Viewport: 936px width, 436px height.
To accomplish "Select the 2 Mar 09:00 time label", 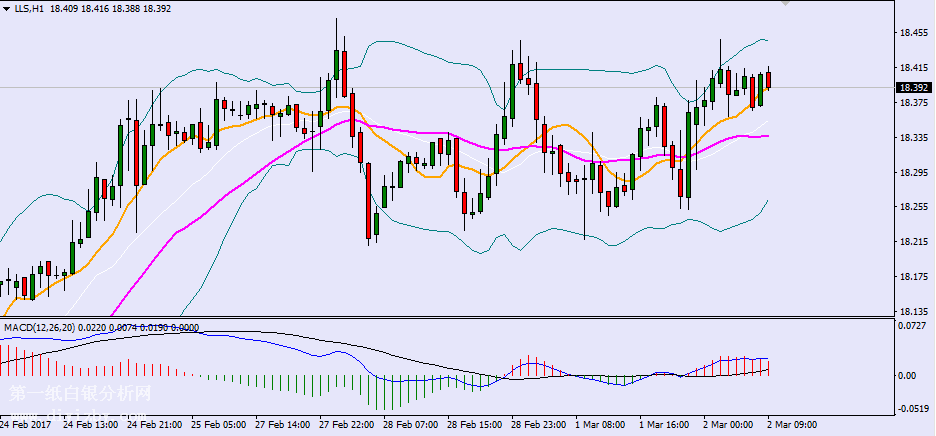I will pos(794,425).
